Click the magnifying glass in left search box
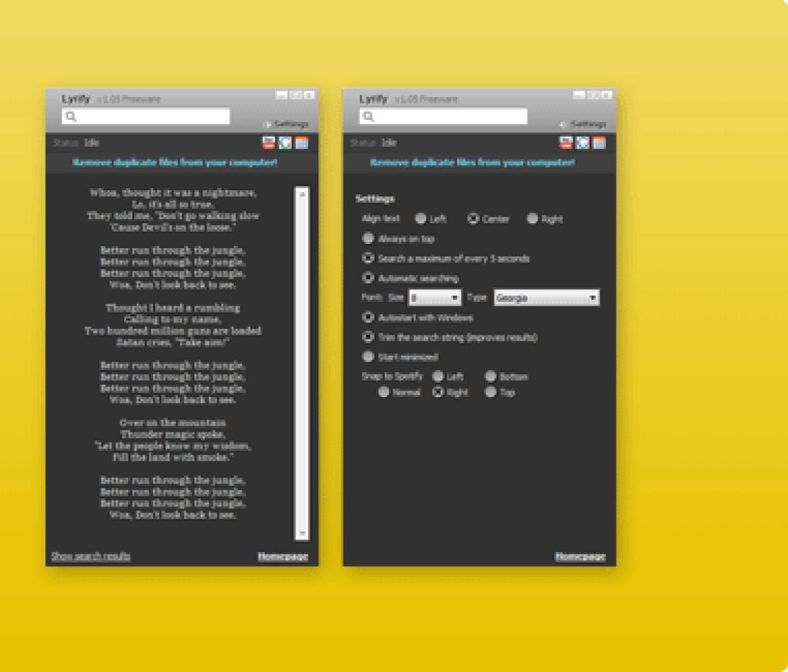The image size is (788, 672). tap(70, 116)
